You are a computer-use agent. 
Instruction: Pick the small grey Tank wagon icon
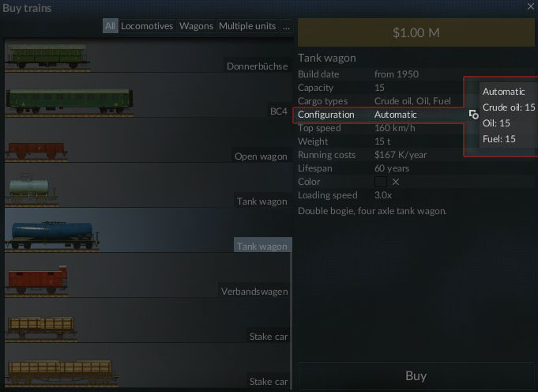[x=32, y=190]
